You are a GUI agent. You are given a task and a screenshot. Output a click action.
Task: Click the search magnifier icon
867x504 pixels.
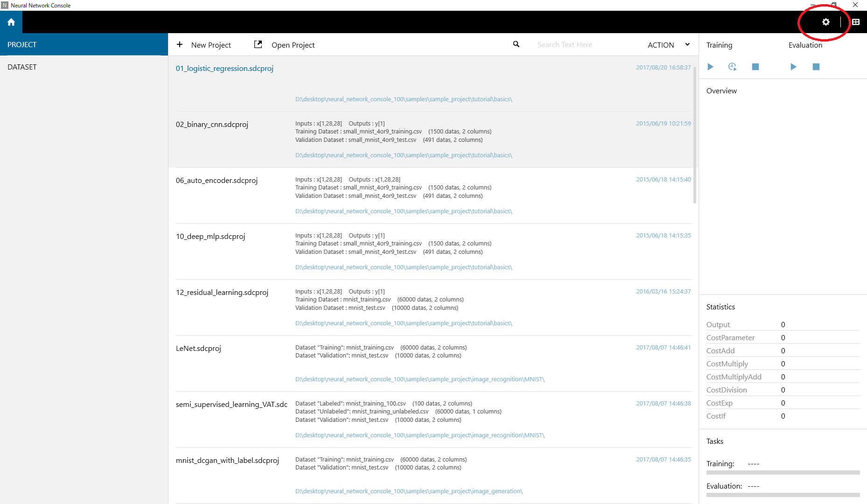pos(516,44)
